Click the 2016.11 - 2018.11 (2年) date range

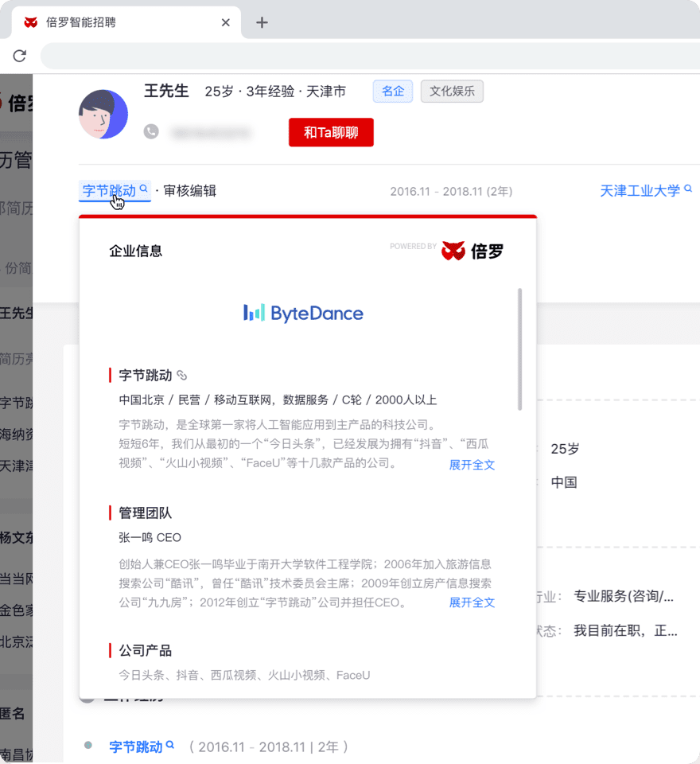coord(451,192)
